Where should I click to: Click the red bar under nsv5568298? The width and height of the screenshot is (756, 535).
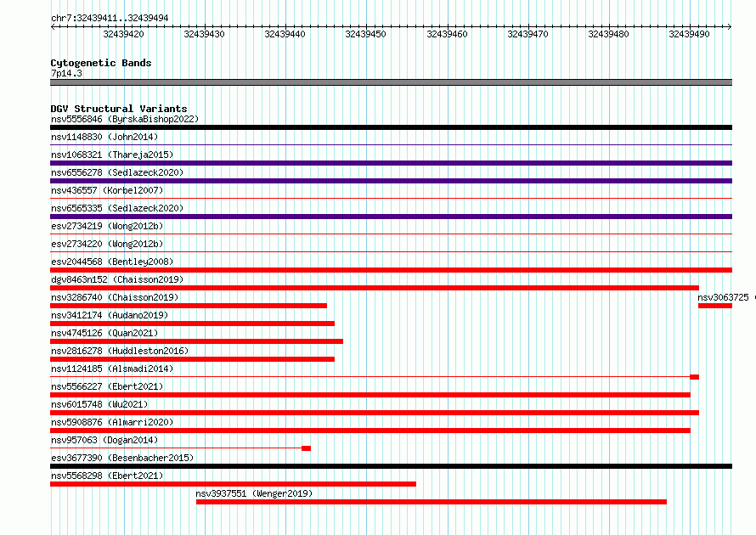coord(233,484)
